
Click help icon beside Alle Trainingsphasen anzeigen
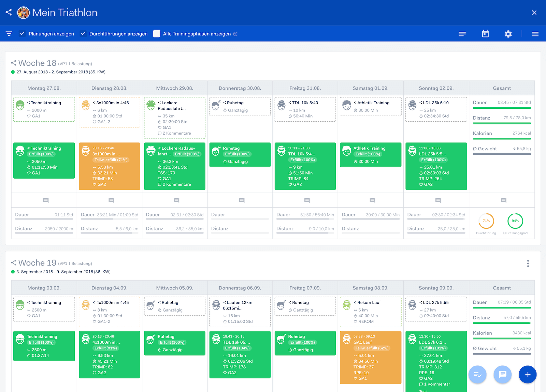(235, 34)
